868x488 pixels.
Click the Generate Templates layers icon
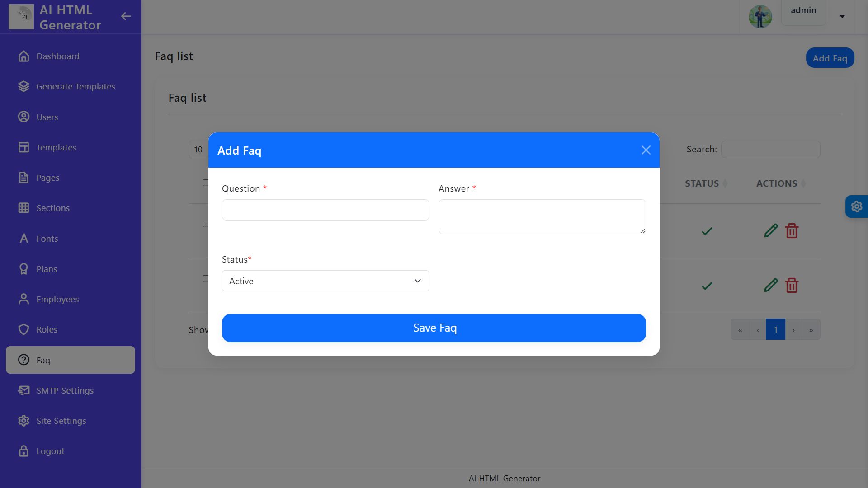(24, 86)
